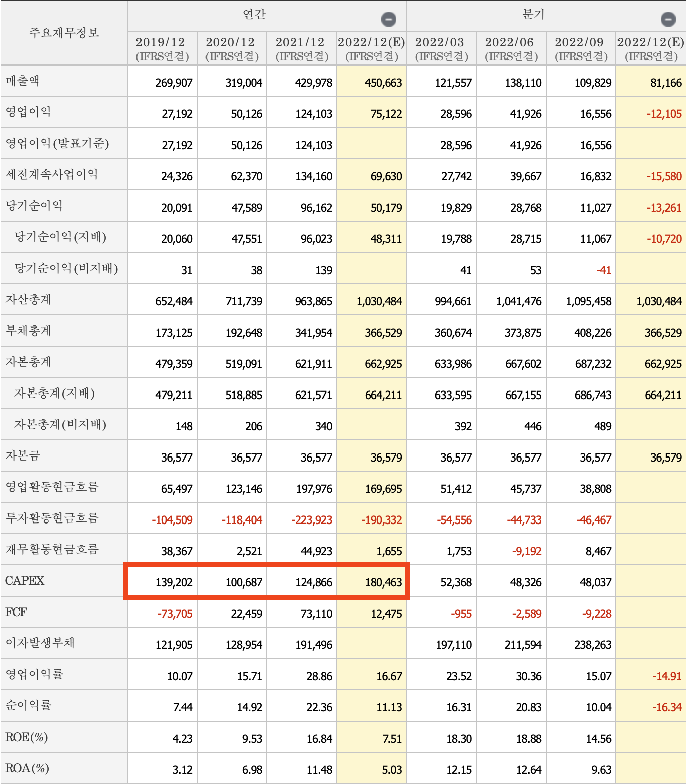The width and height of the screenshot is (687, 784).
Task: Click the 당기순이익(지배) row label
Action: [60, 237]
